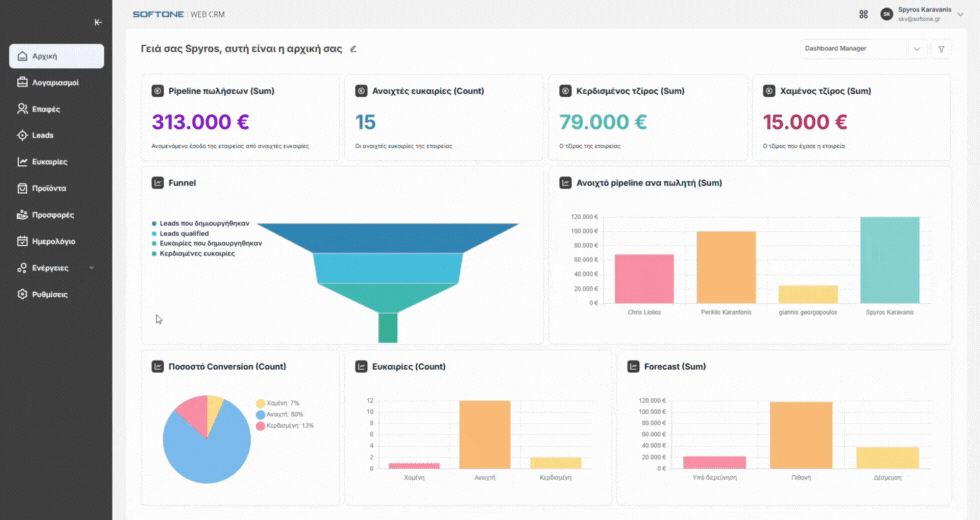The image size is (980, 520).
Task: Toggle 'Ανοιχτή: 80%' pie legend entry
Action: tap(279, 414)
